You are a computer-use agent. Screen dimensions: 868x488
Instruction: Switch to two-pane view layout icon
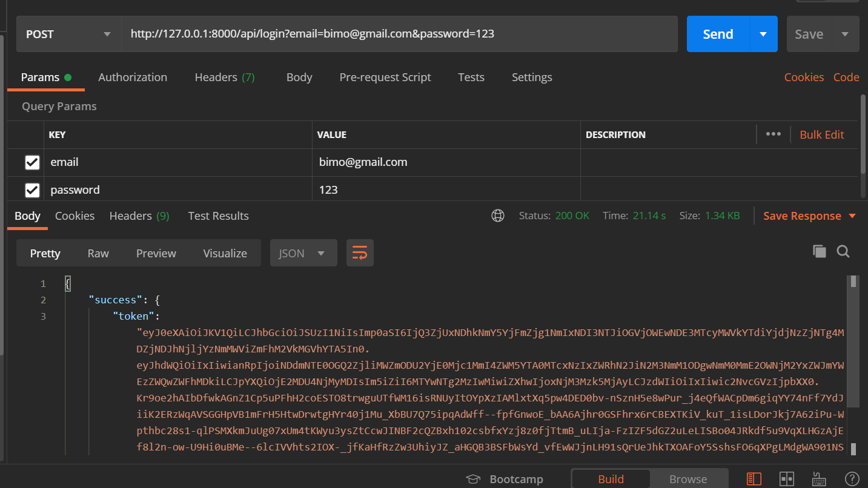point(787,479)
